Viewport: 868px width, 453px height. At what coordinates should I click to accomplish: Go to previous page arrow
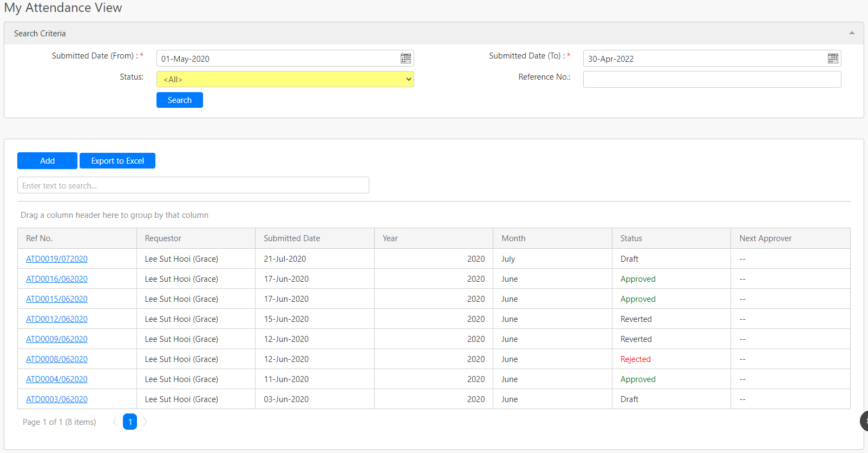[115, 422]
